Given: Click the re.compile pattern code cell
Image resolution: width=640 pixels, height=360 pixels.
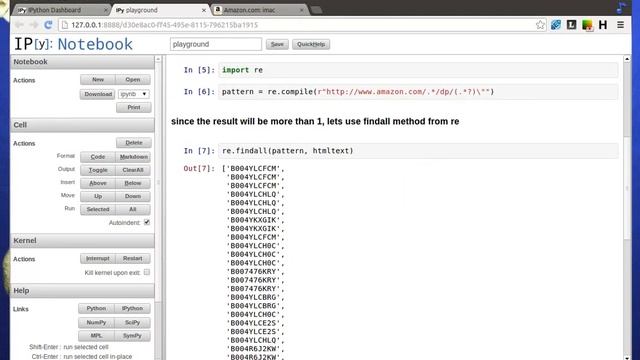Looking at the screenshot, I should coord(418,92).
